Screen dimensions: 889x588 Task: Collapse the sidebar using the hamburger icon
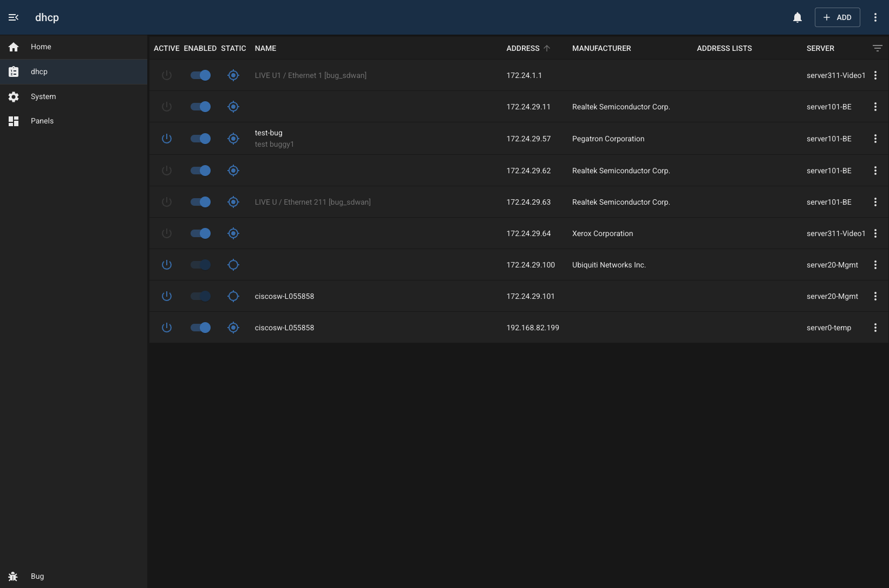(13, 17)
